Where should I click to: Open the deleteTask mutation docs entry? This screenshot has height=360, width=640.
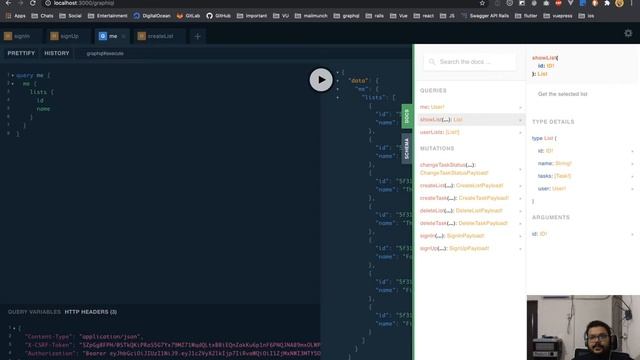click(x=470, y=223)
